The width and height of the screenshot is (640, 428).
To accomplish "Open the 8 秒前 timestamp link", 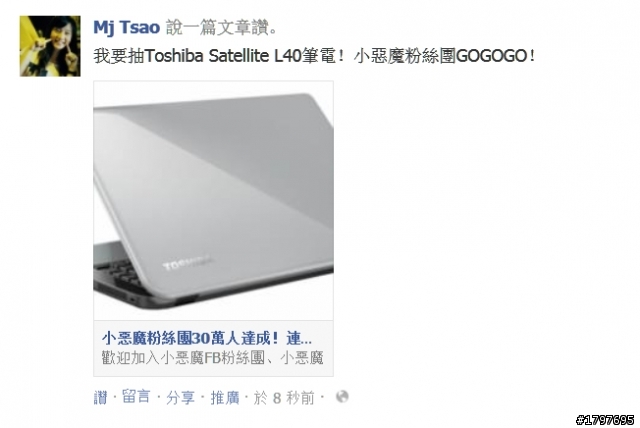I will [x=293, y=397].
